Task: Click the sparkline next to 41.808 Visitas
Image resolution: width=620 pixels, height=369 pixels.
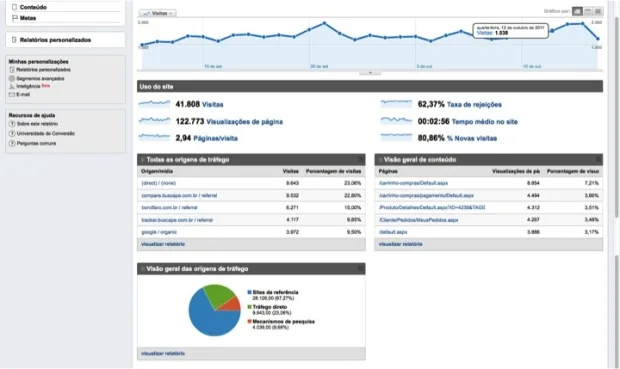Action: click(154, 104)
